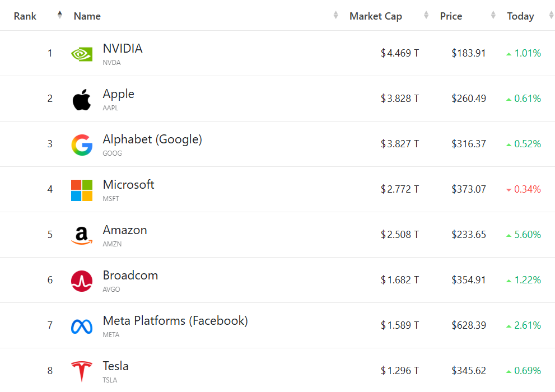Click the NVIDIA logo icon
This screenshot has height=392, width=555.
tap(82, 54)
